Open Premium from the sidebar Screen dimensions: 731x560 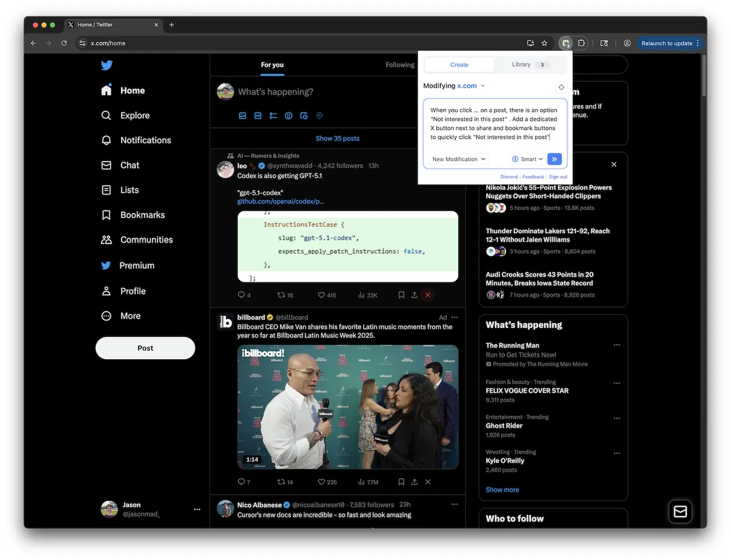pyautogui.click(x=128, y=265)
